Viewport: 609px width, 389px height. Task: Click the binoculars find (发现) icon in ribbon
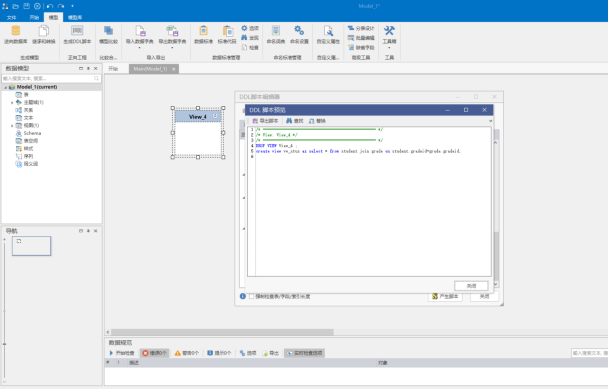(x=250, y=38)
